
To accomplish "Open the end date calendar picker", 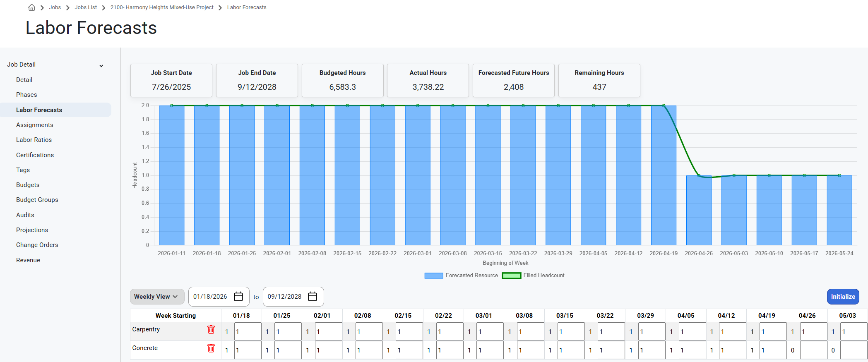I will [313, 297].
